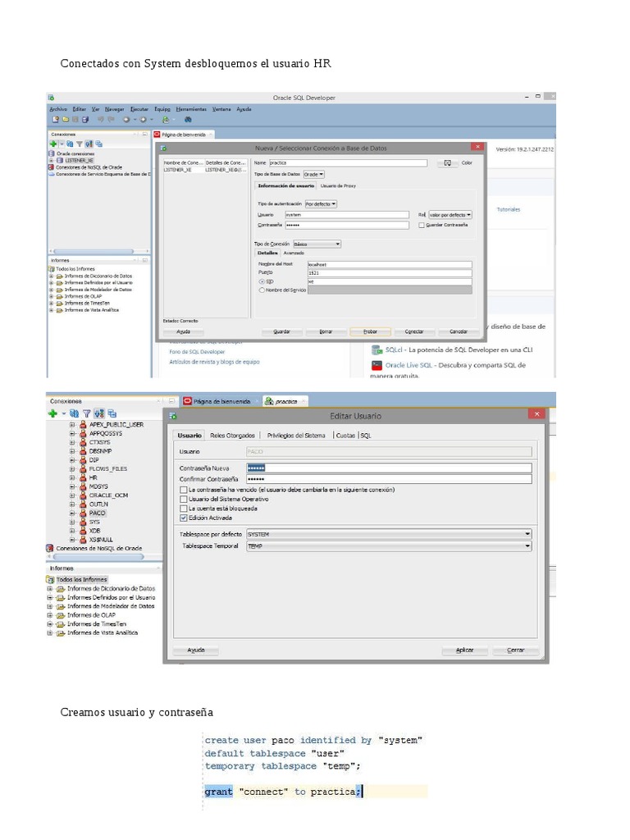
Task: Click the Probar button
Action: pyautogui.click(x=370, y=331)
